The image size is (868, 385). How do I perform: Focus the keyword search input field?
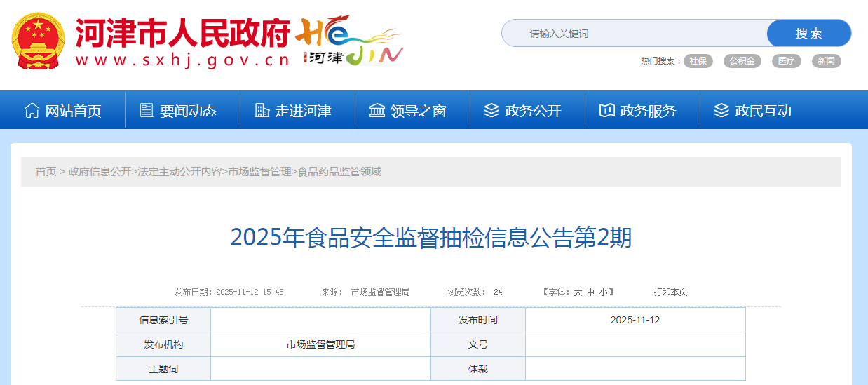click(635, 33)
